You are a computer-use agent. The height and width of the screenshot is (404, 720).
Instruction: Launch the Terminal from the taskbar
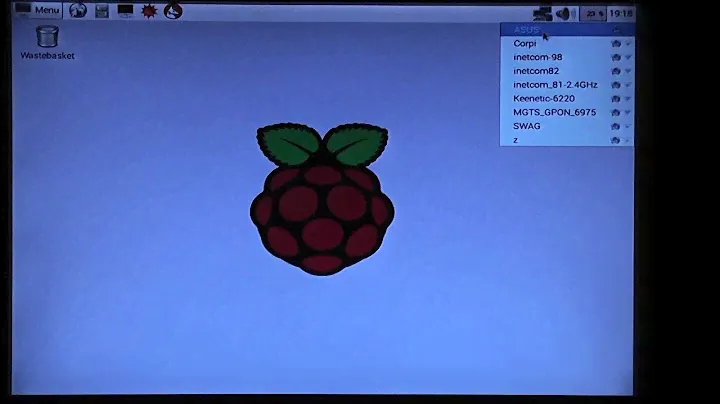(125, 11)
